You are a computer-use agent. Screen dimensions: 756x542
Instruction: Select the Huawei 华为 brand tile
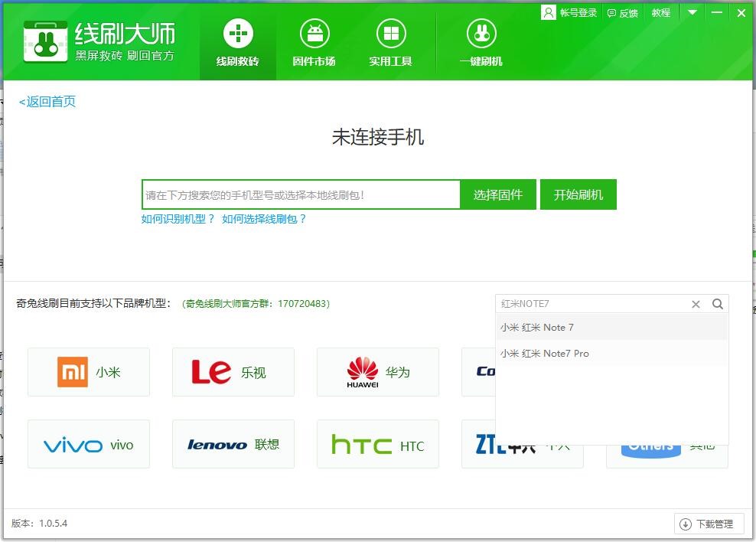coord(378,372)
